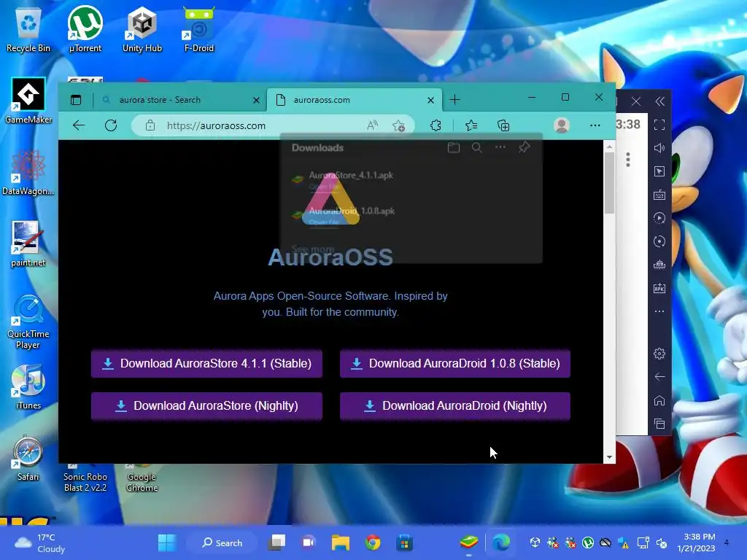Open Edge Favorites list icon
The width and height of the screenshot is (747, 560).
[471, 125]
